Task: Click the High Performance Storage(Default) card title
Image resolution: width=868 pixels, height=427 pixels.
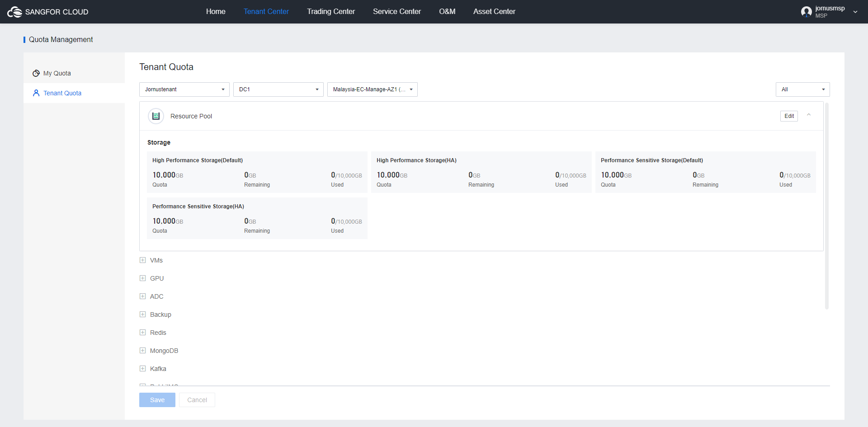Action: [x=198, y=160]
